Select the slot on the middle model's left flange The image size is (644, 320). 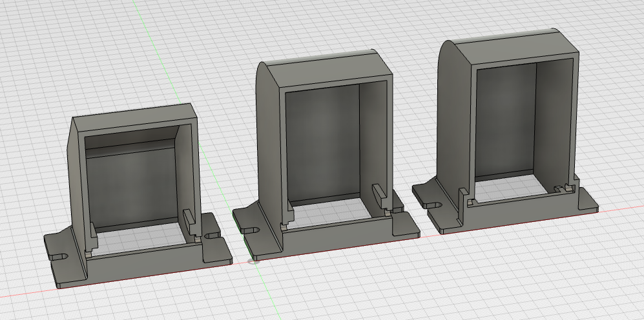[251, 228]
